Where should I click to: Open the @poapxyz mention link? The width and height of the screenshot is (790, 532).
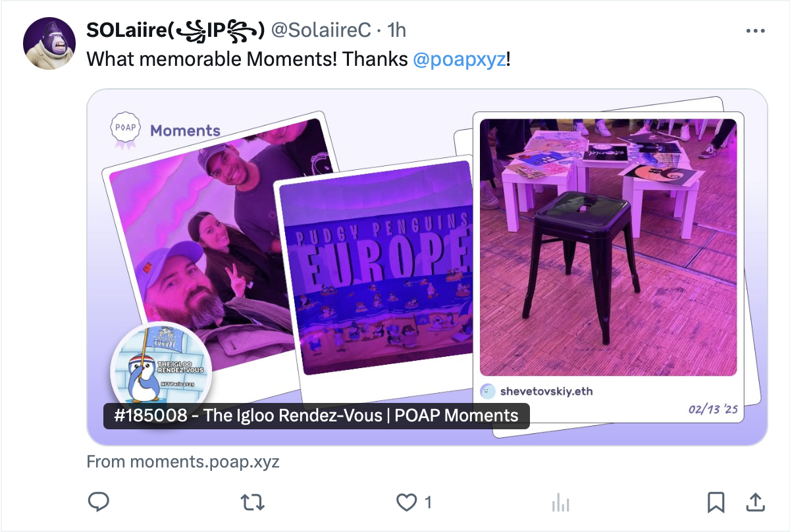(460, 59)
